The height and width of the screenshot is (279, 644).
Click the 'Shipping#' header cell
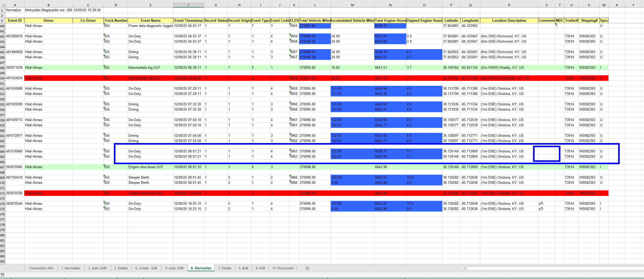589,21
